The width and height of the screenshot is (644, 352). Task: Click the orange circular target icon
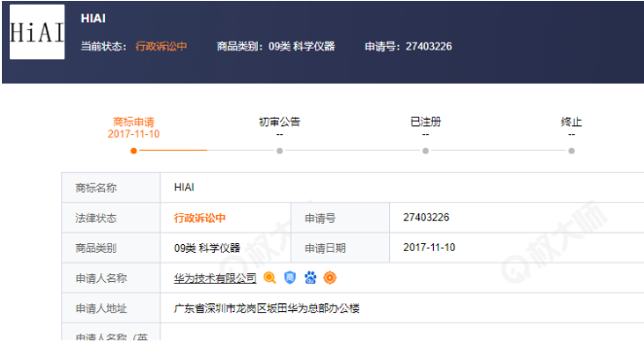tap(330, 278)
